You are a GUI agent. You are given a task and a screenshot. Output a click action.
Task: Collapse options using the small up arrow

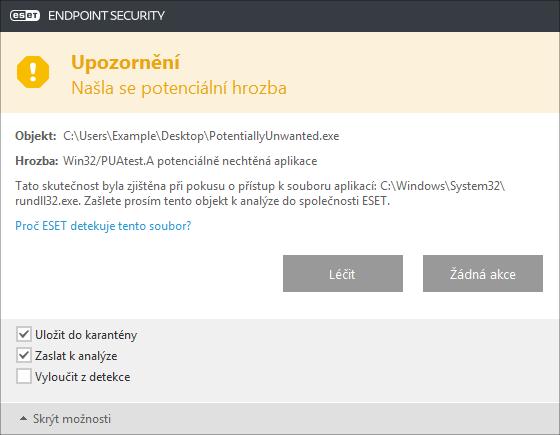pos(23,419)
